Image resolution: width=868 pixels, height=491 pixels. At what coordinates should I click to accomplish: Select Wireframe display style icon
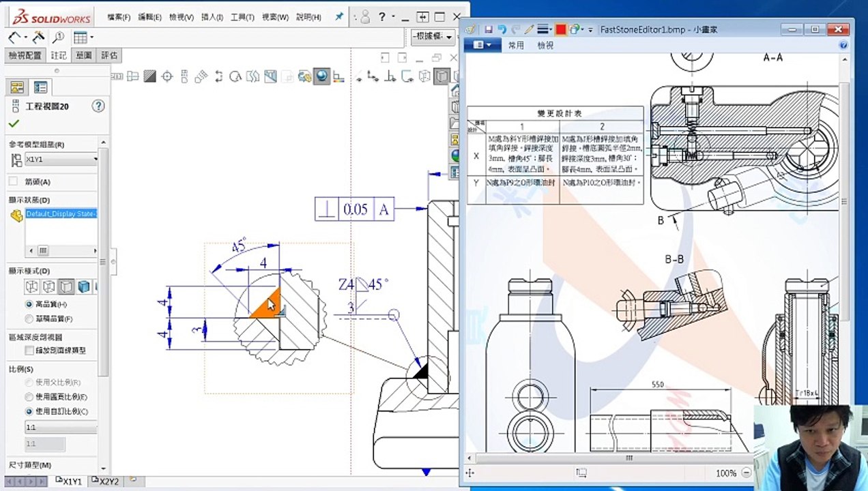click(x=31, y=286)
